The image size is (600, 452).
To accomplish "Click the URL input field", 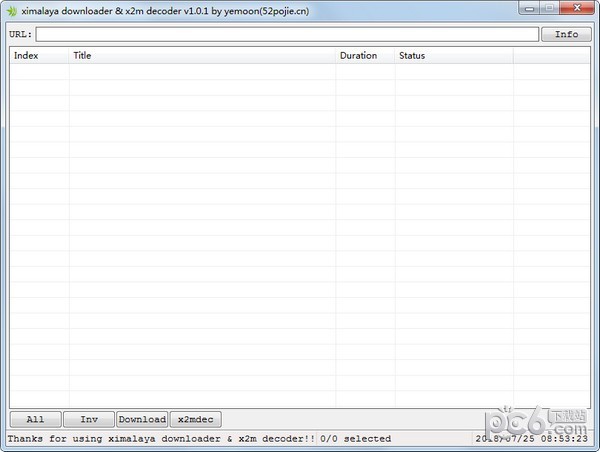I will (287, 34).
